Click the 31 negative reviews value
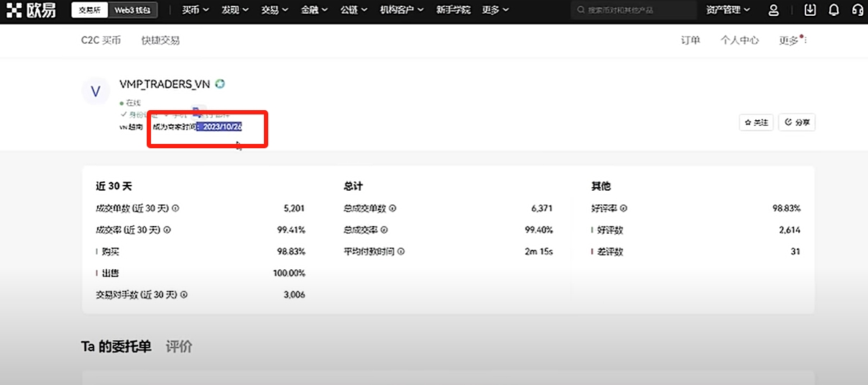Image resolution: width=868 pixels, height=385 pixels. [795, 251]
